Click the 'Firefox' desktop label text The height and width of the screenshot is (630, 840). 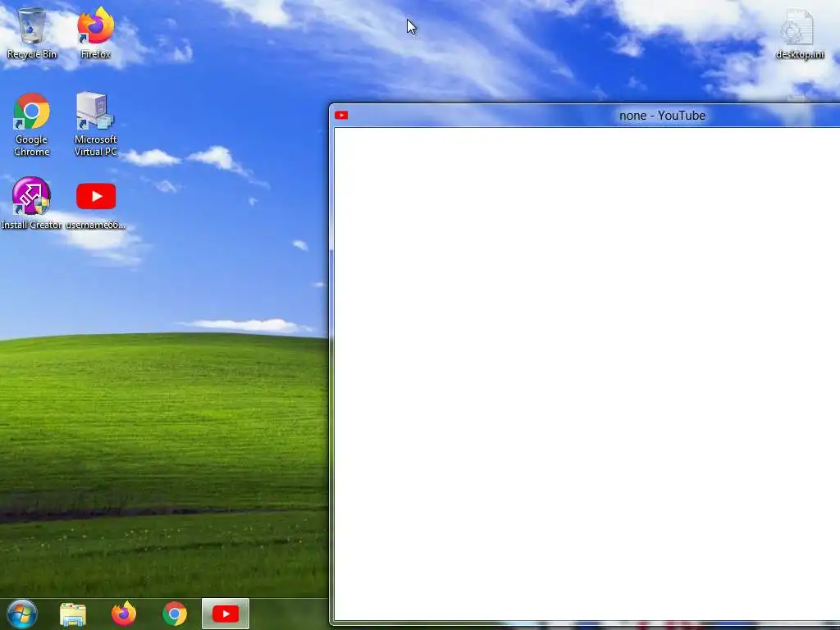[x=95, y=54]
